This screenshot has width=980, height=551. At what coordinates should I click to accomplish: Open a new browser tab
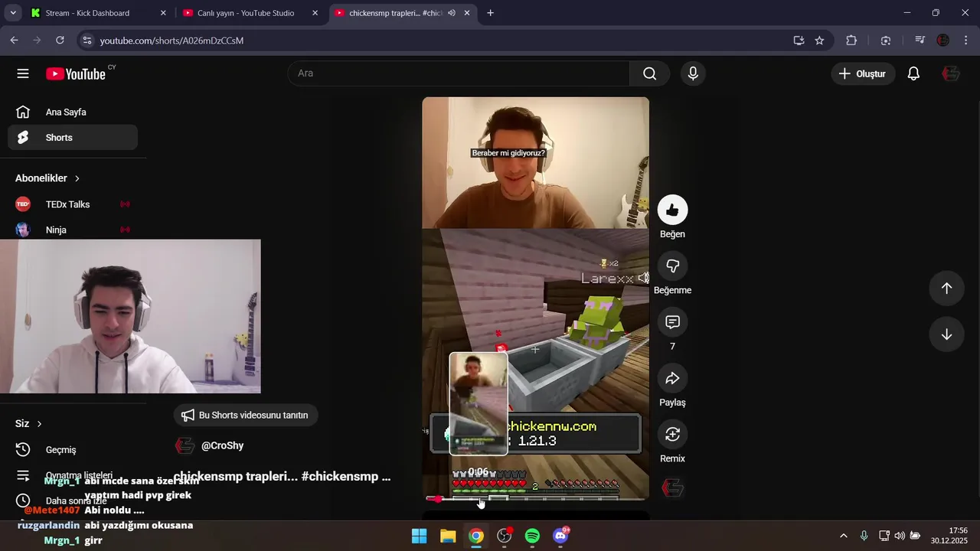click(x=491, y=13)
